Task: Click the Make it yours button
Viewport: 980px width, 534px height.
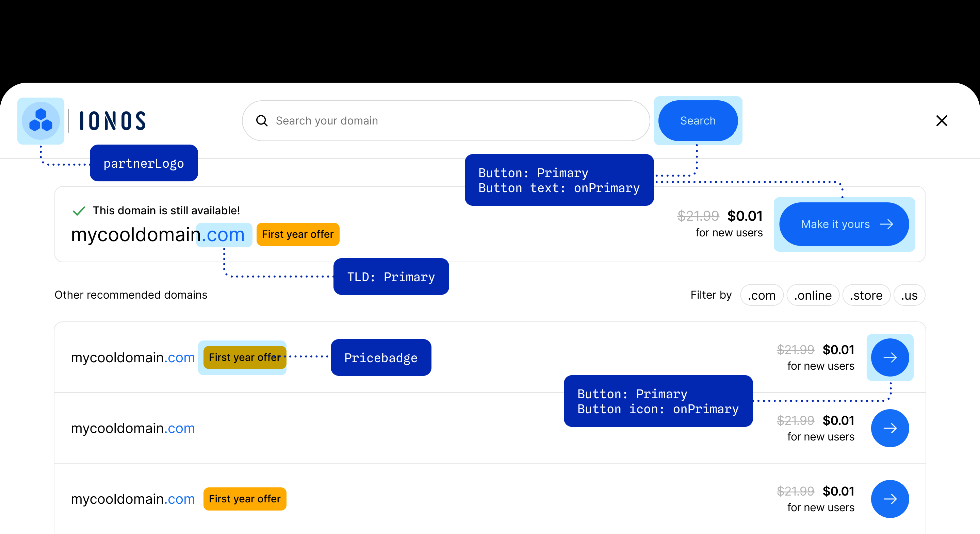Action: tap(844, 224)
